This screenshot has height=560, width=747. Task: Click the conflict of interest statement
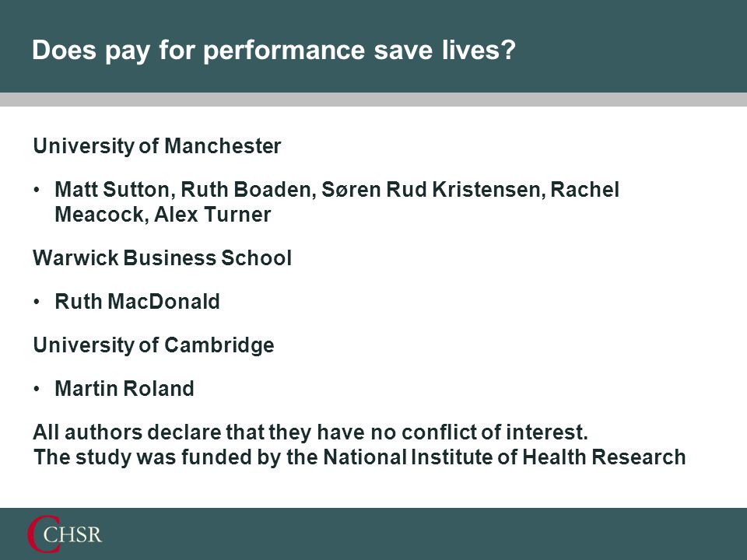(x=310, y=433)
